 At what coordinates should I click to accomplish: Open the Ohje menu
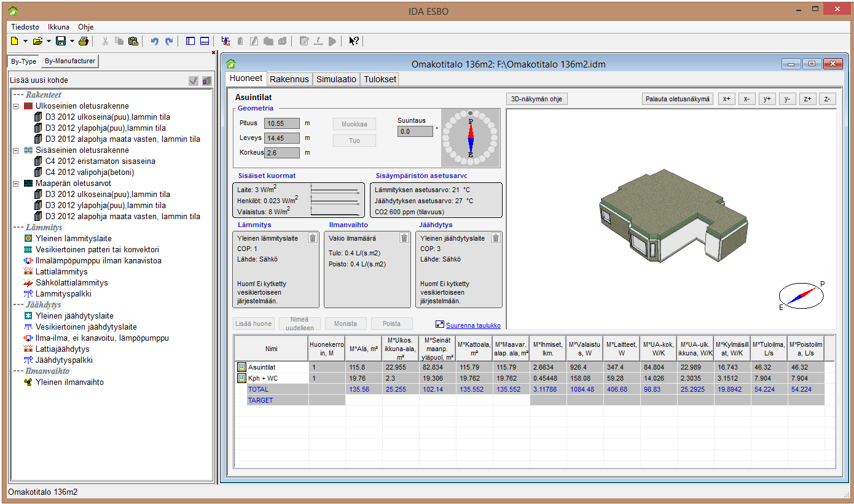(86, 27)
